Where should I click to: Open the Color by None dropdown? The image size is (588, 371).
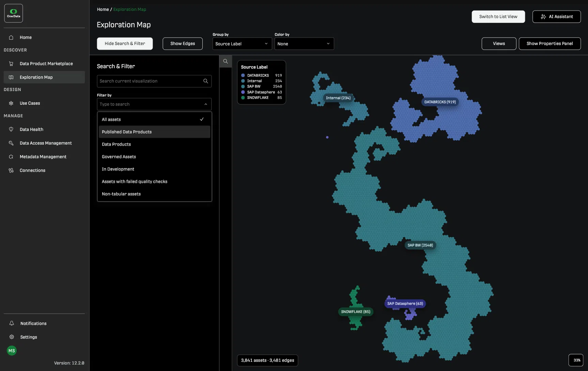click(304, 44)
